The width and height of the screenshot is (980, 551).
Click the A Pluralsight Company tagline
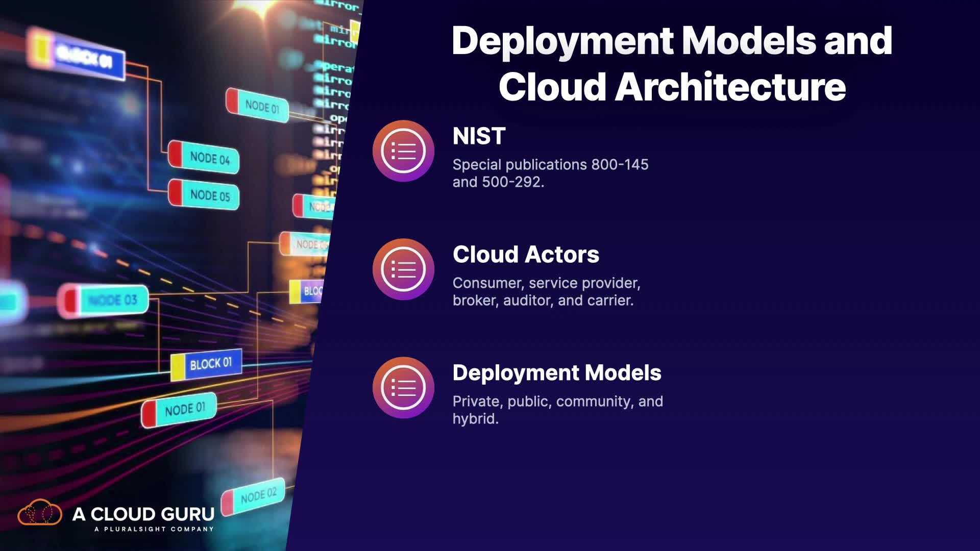pos(154,529)
